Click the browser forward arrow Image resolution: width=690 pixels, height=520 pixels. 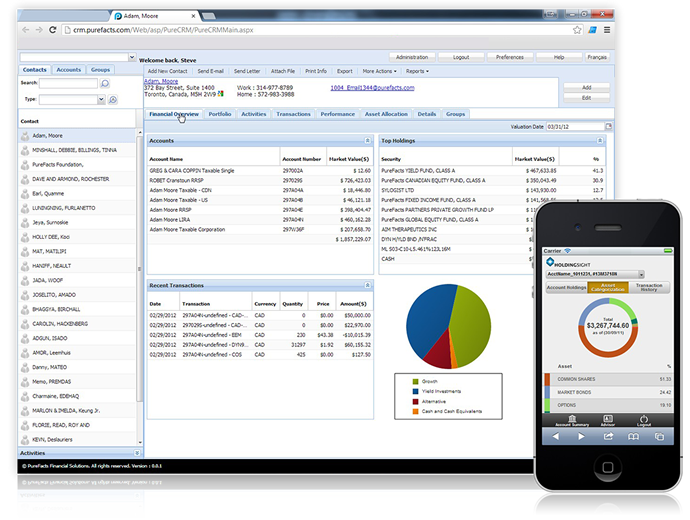click(x=39, y=30)
